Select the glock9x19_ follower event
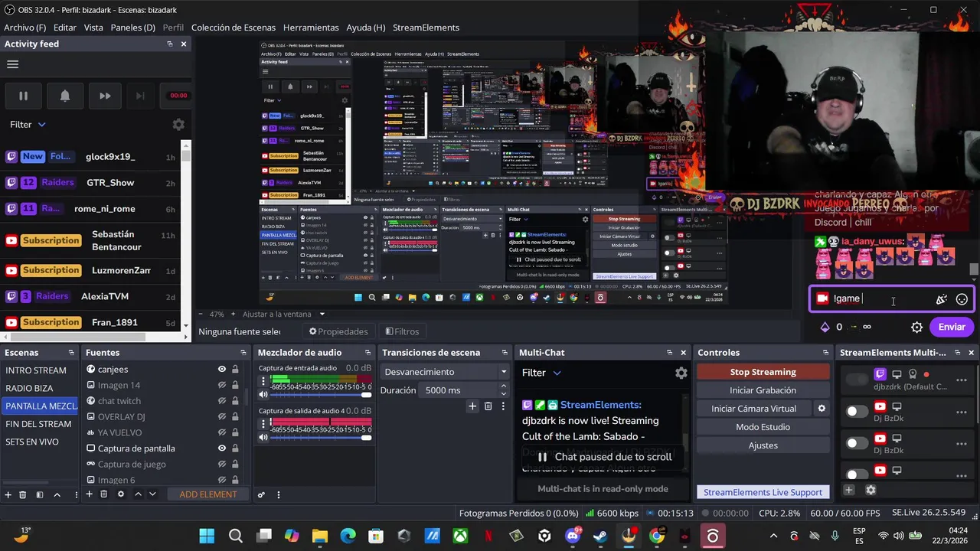The width and height of the screenshot is (980, 551). pos(92,157)
